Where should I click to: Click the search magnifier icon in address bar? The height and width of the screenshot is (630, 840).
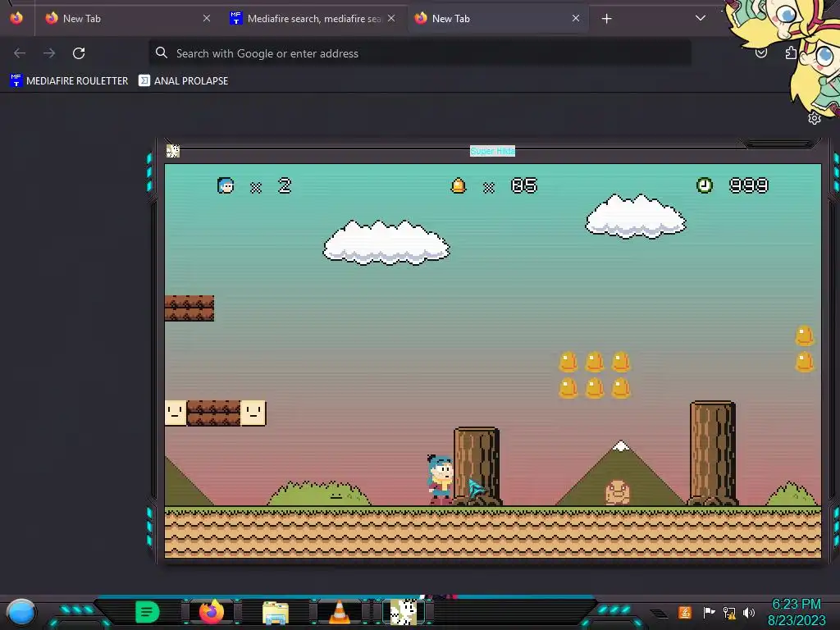pyautogui.click(x=162, y=52)
